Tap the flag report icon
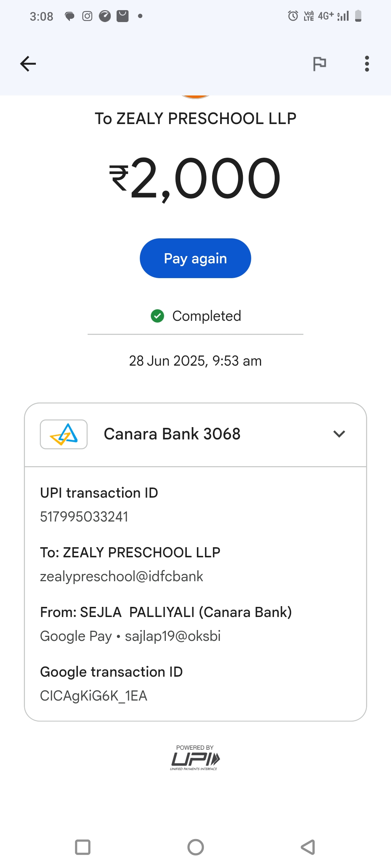Viewport: 391px width, 868px height. 319,64
